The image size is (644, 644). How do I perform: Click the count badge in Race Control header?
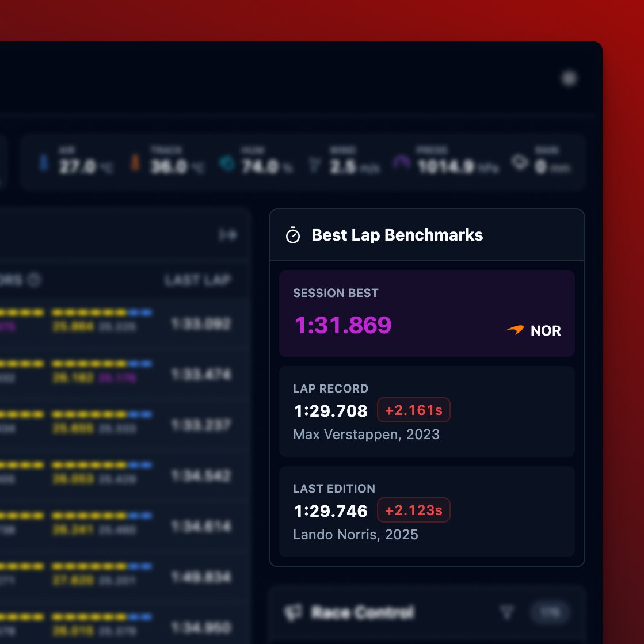click(x=550, y=612)
